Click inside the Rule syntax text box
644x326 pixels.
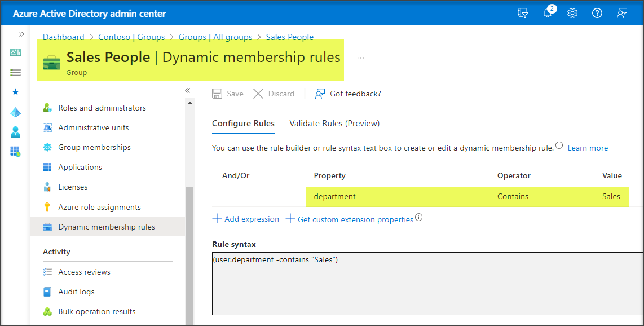point(427,285)
